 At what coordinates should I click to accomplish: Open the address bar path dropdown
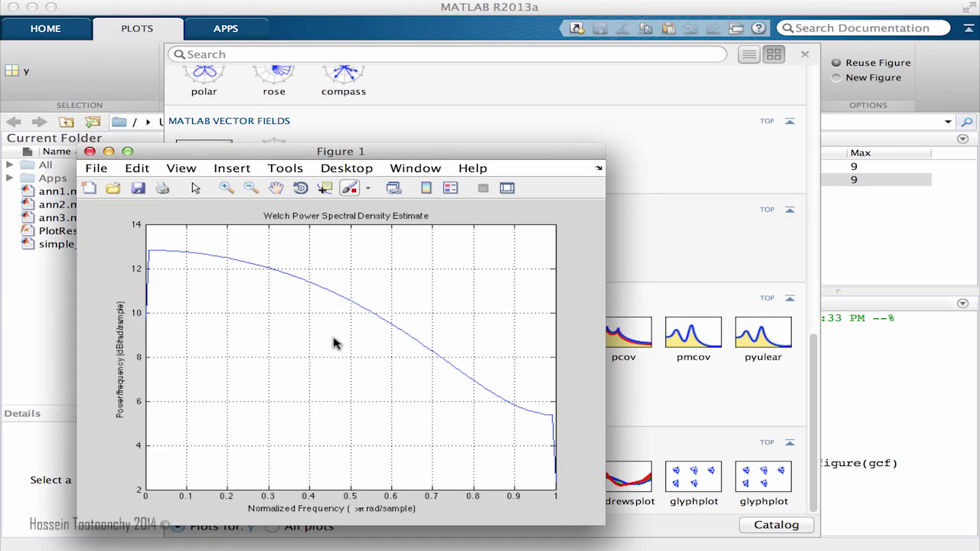[x=948, y=122]
